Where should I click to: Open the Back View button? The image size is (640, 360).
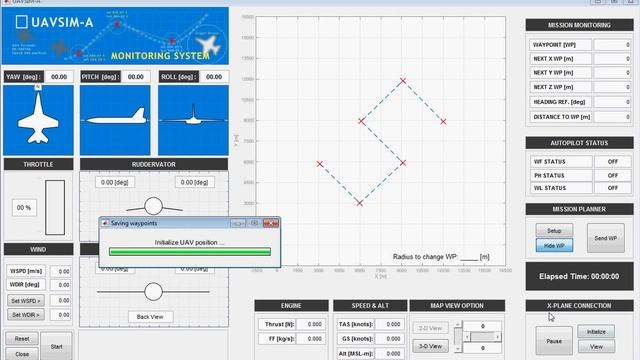(150, 317)
